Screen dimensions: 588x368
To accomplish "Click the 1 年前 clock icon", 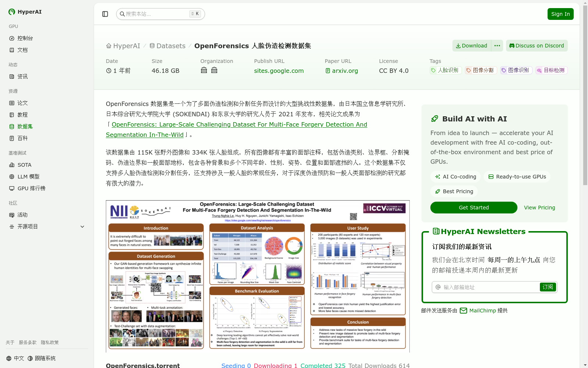I will click(x=109, y=71).
